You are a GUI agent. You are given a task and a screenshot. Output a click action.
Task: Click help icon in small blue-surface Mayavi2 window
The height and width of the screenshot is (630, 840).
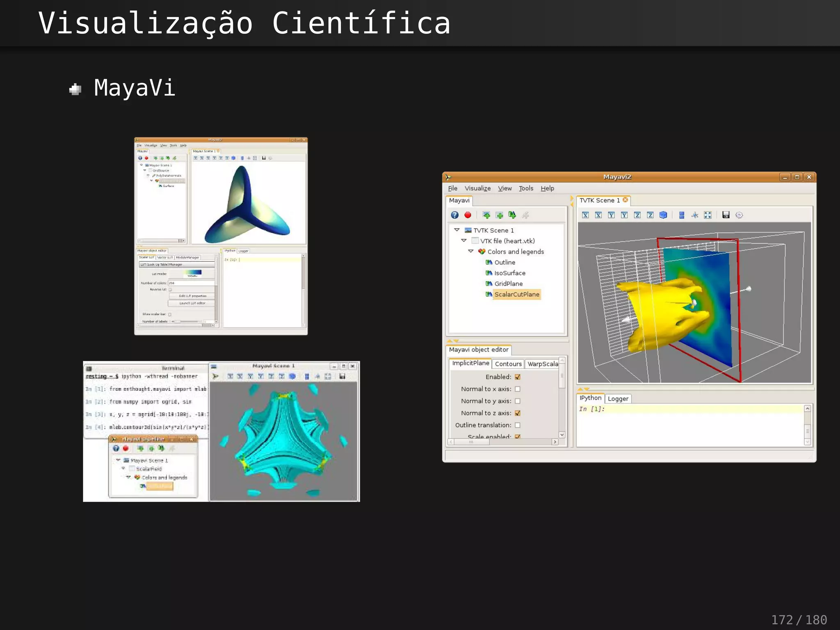(x=140, y=158)
